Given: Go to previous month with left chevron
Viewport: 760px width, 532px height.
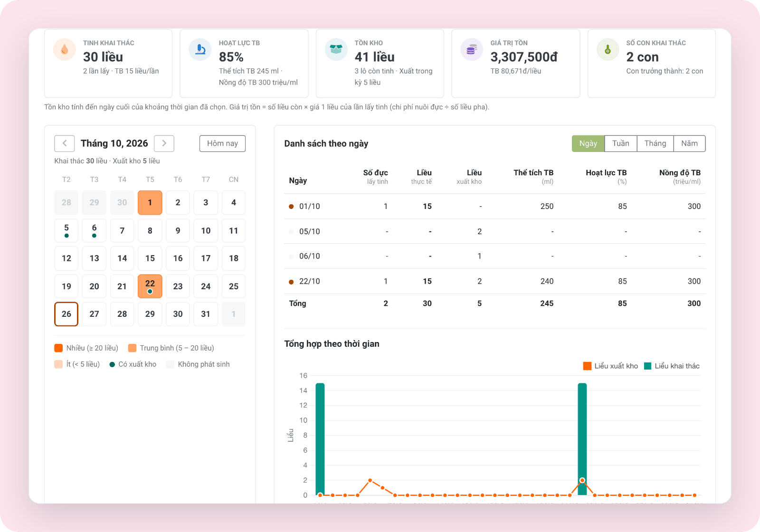Looking at the screenshot, I should [65, 143].
